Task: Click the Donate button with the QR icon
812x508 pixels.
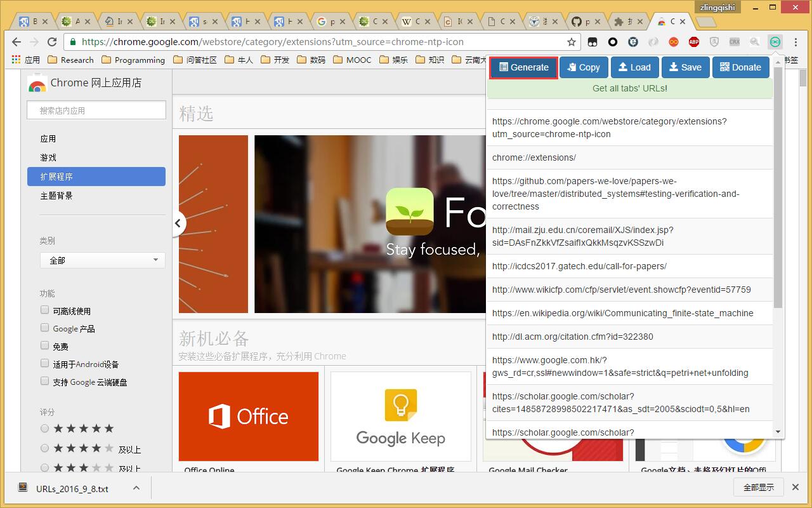Action: click(x=741, y=67)
